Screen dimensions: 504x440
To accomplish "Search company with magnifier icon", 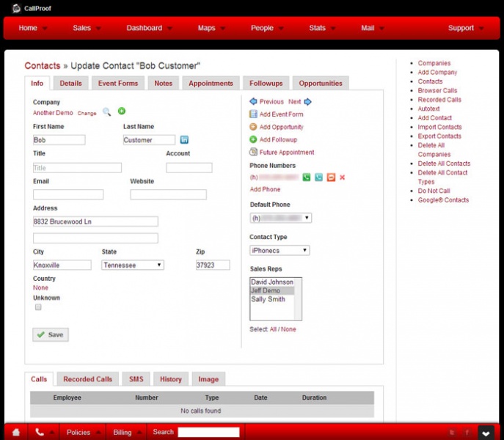I will [x=106, y=111].
